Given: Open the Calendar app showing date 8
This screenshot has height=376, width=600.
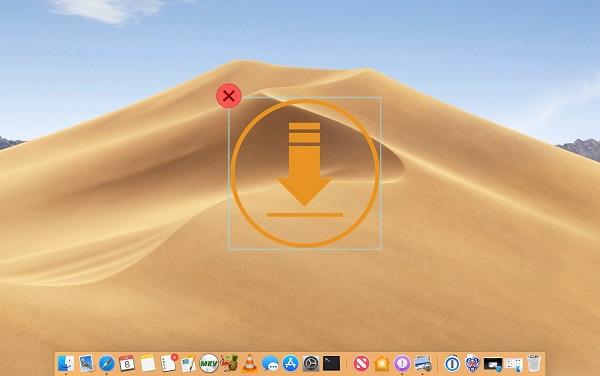Looking at the screenshot, I should tap(127, 363).
